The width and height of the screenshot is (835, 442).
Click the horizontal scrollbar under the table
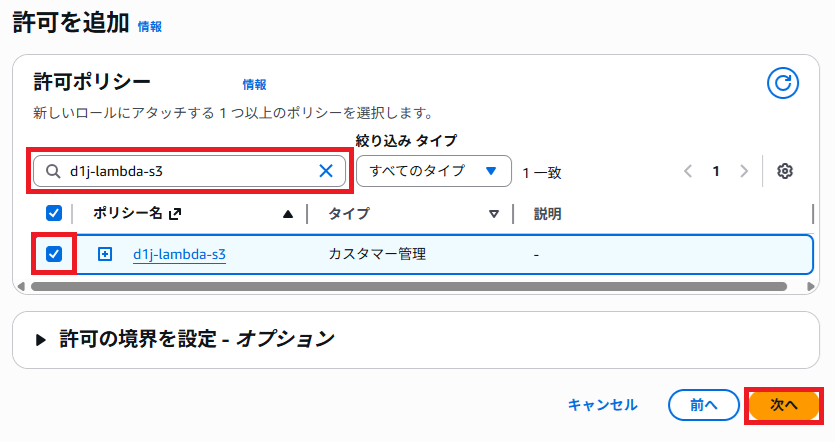(x=400, y=286)
